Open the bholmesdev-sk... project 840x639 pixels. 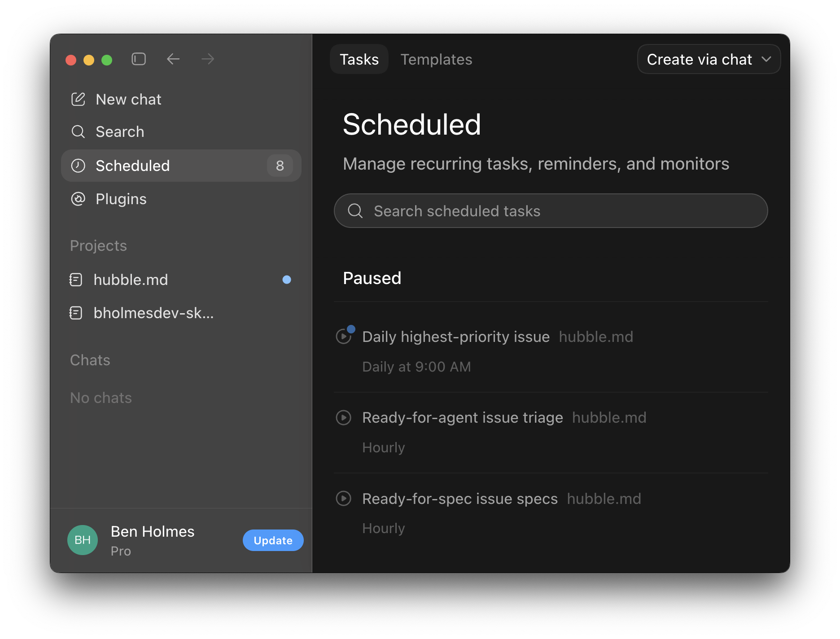point(181,313)
